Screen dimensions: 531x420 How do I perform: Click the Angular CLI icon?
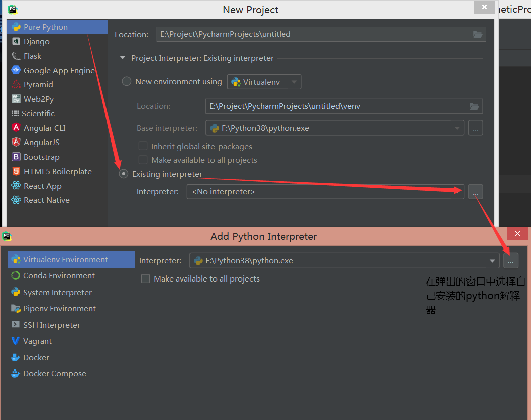coord(16,128)
